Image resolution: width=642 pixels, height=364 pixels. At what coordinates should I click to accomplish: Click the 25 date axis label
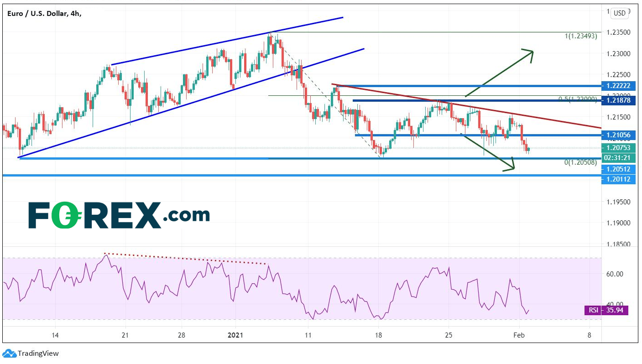(x=449, y=335)
